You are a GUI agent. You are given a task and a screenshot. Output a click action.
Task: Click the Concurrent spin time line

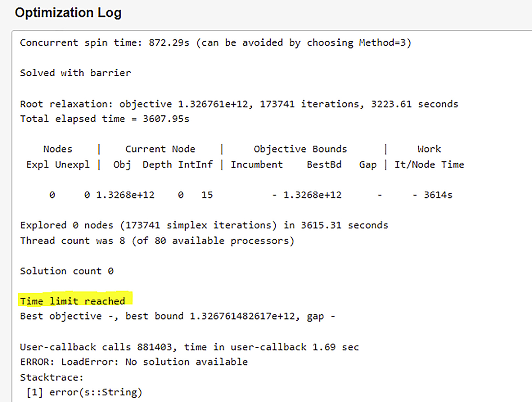coord(215,43)
